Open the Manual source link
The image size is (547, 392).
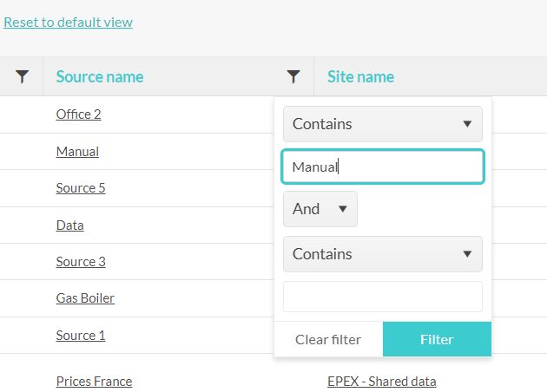tap(77, 152)
